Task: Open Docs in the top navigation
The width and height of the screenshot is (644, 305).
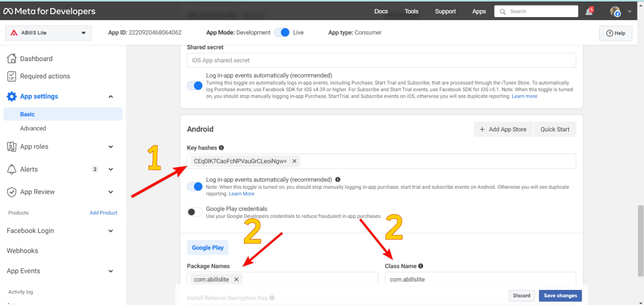Action: pyautogui.click(x=381, y=12)
